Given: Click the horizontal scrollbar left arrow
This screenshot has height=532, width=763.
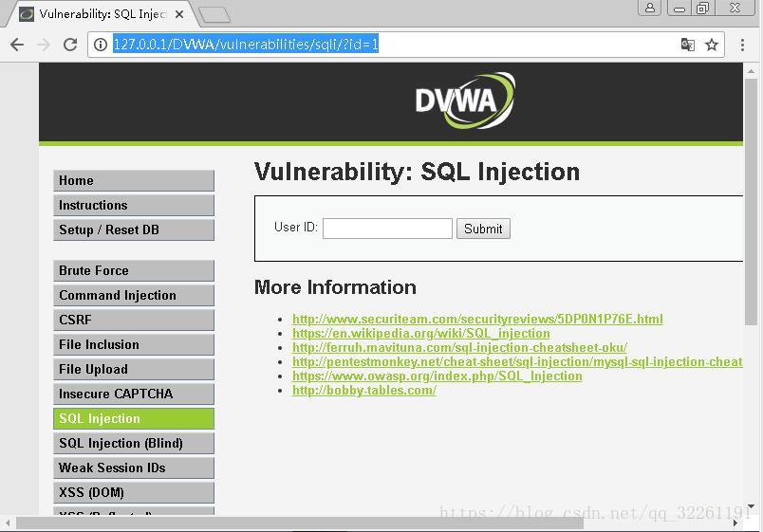Looking at the screenshot, I should (8, 523).
